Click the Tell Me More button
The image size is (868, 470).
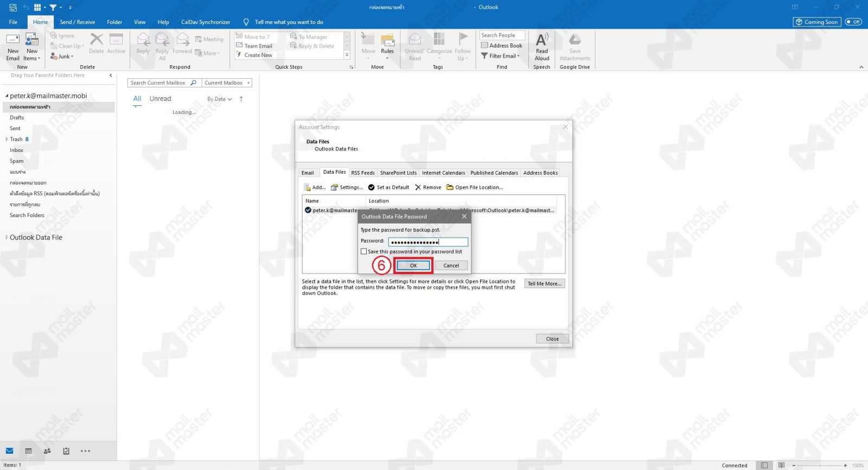(544, 283)
